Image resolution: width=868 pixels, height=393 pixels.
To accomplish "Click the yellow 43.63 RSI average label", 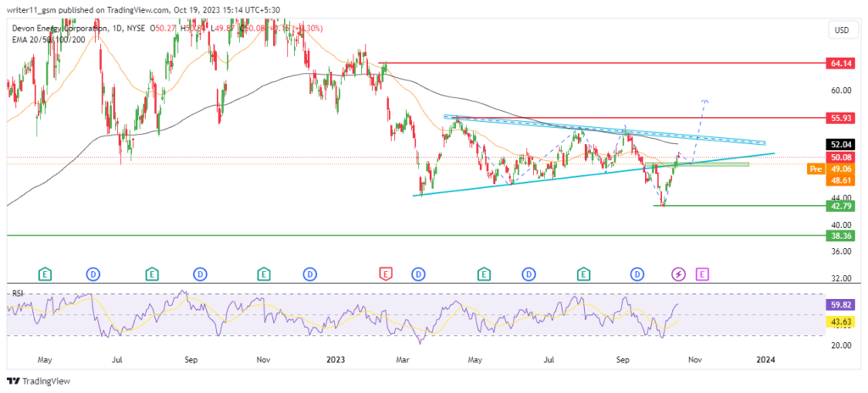I will [840, 320].
